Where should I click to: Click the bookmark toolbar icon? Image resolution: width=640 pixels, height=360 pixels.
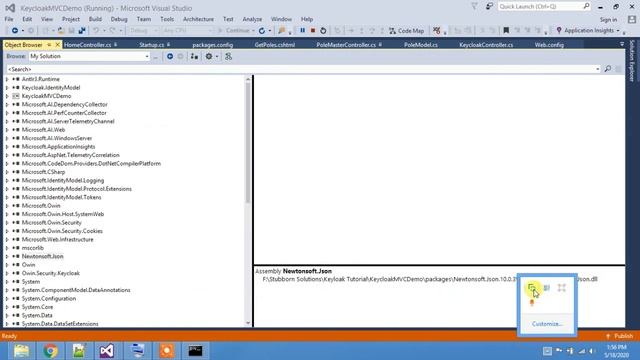click(506, 31)
